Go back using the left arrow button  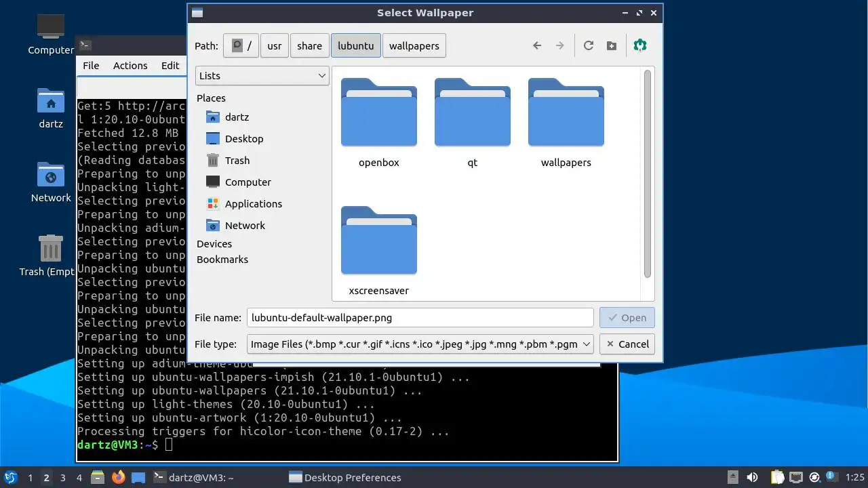tap(537, 45)
